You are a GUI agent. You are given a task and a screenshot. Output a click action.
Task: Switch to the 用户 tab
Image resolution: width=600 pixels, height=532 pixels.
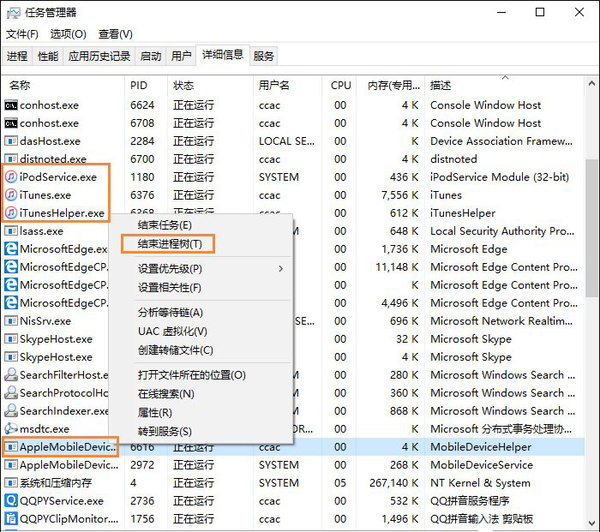tap(181, 56)
